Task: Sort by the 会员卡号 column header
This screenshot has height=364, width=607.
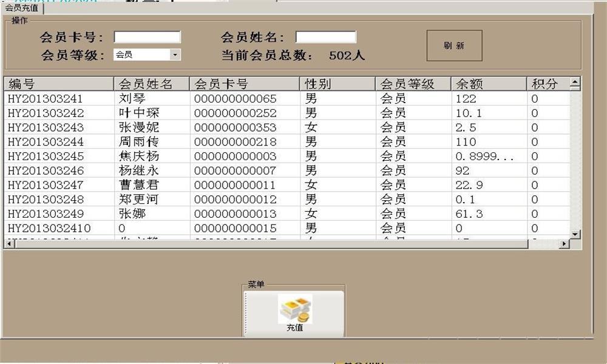Action: (x=245, y=84)
